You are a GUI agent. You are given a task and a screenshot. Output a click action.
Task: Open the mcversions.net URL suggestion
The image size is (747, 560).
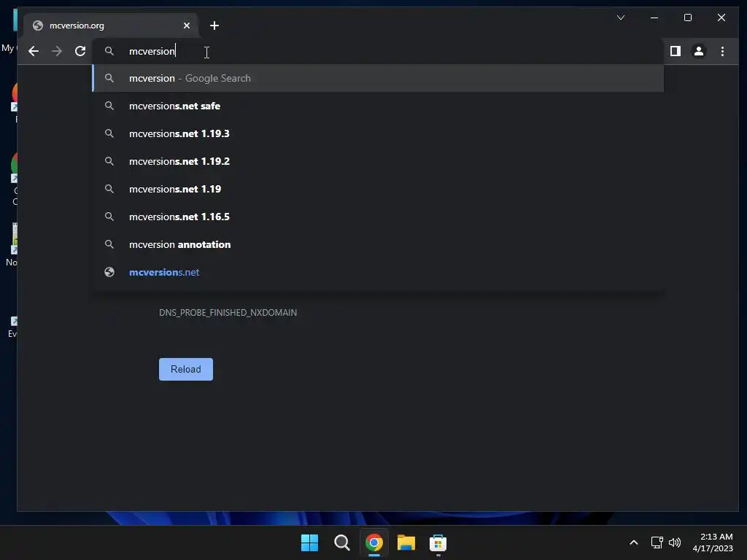click(378, 272)
